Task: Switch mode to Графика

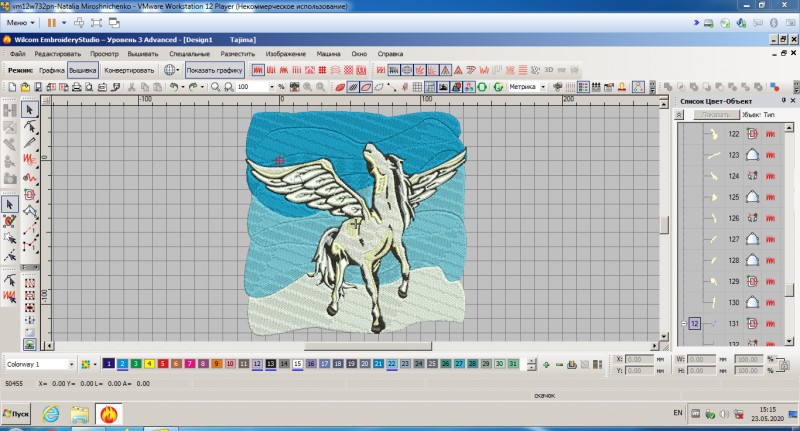Action: (x=52, y=70)
